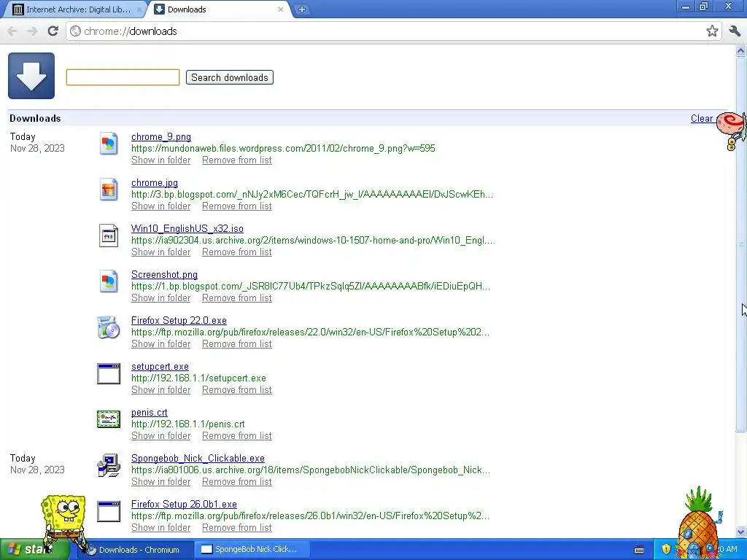747x560 pixels.
Task: Click the SpongeBob Nick Click... taskbar button
Action: pos(252,550)
